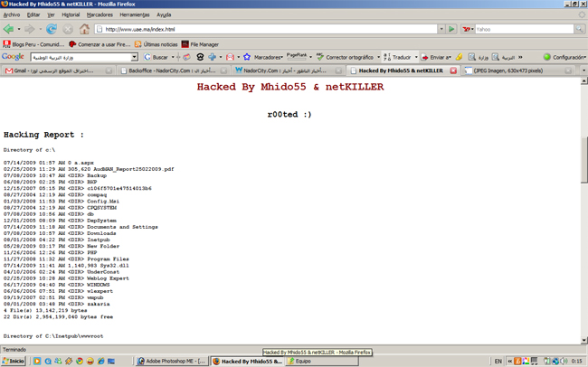Screen dimensions: 588x367
Task: Reload the current page
Action: (x=52, y=29)
